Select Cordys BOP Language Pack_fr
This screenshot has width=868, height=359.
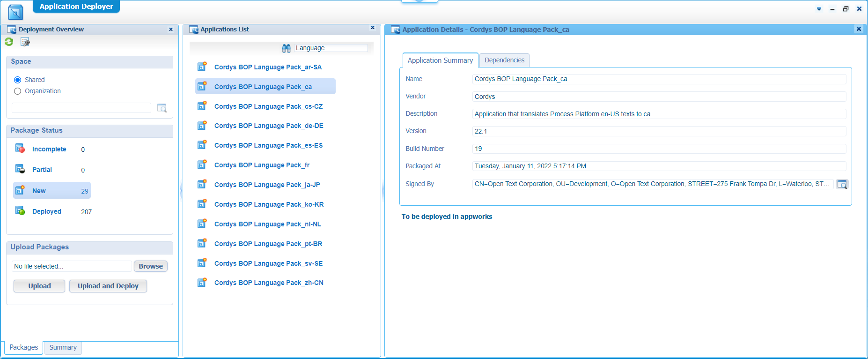click(262, 165)
